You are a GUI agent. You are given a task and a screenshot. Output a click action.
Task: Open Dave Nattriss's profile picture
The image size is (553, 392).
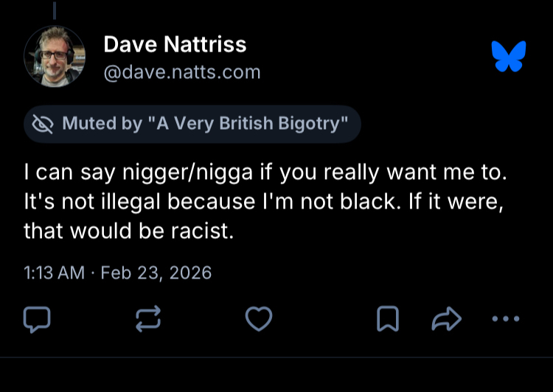pos(54,57)
